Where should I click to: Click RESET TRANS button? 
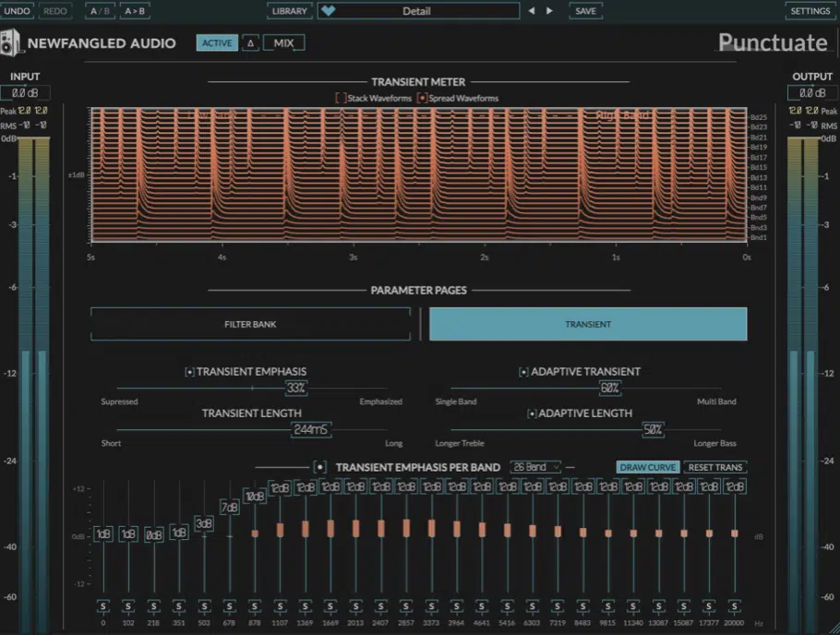click(715, 467)
